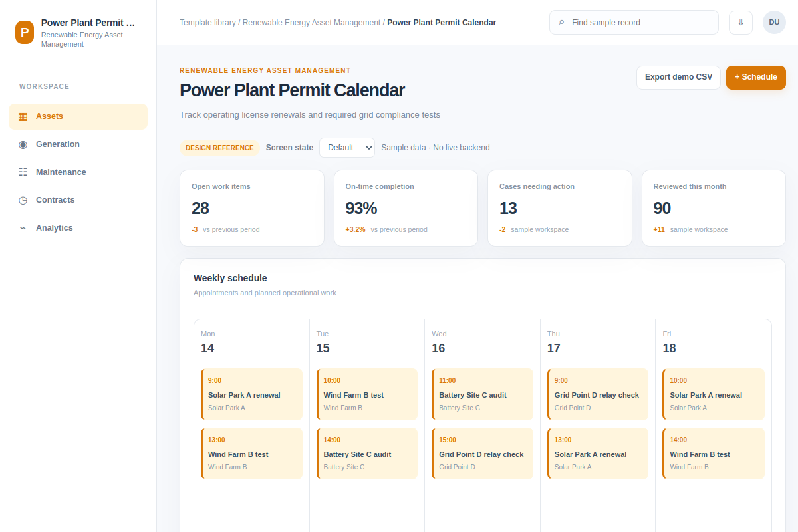Click the orange P app logo
The width and height of the screenshot is (798, 532).
click(x=25, y=32)
